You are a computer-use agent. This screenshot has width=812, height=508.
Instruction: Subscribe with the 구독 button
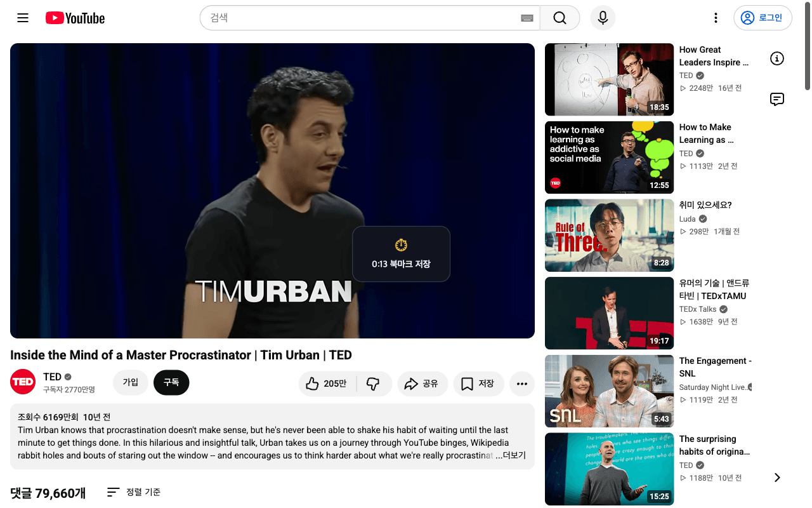pyautogui.click(x=171, y=382)
